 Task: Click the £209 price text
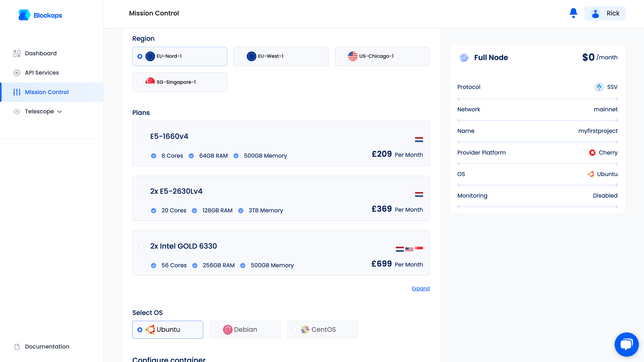click(x=382, y=154)
